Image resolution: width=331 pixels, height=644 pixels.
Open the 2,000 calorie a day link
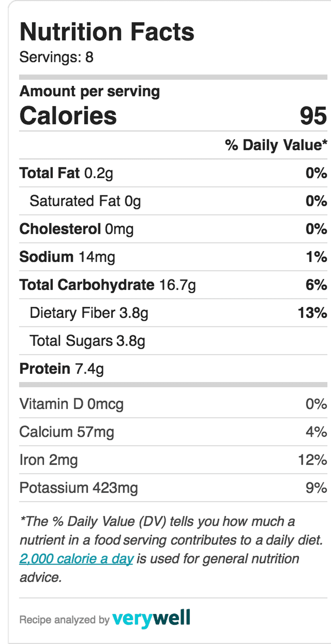click(76, 559)
